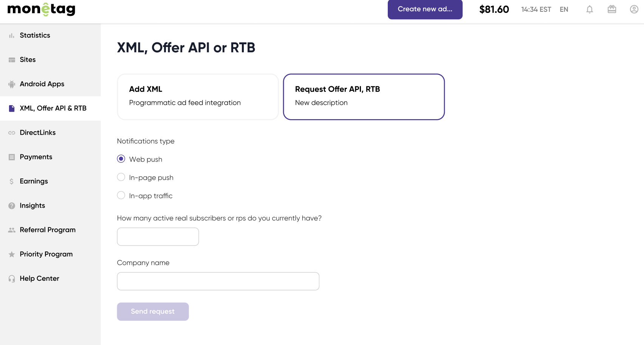644x345 pixels.
Task: Open the user account profile icon
Action: pos(633,9)
